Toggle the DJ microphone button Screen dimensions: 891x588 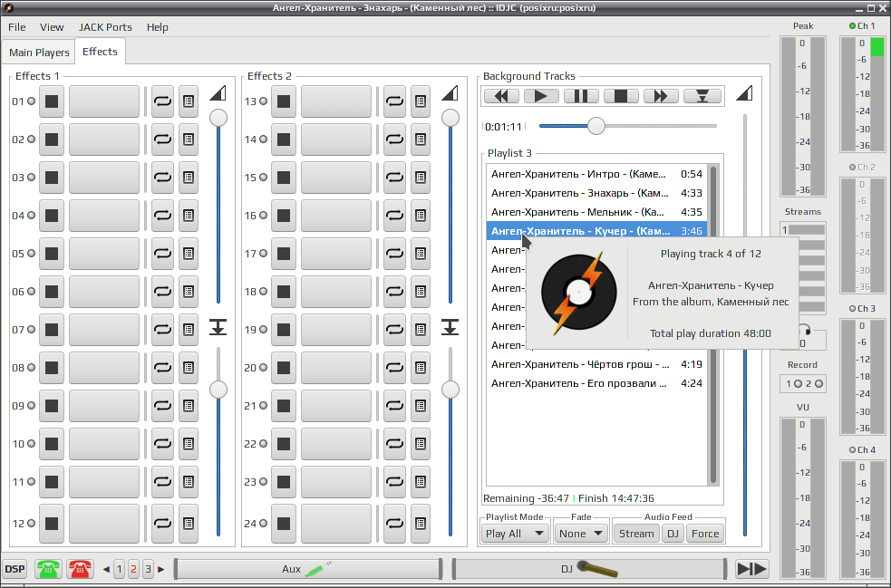[x=589, y=569]
